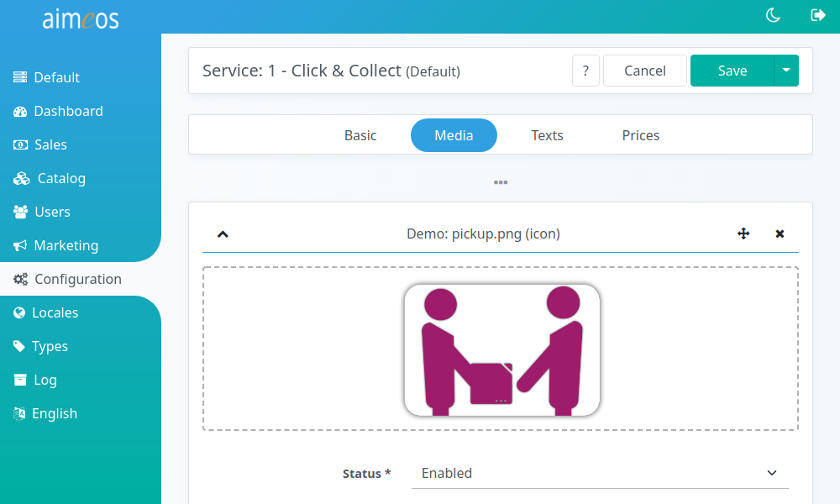Image resolution: width=840 pixels, height=504 pixels.
Task: Click the move handle for pickup.png
Action: (743, 234)
